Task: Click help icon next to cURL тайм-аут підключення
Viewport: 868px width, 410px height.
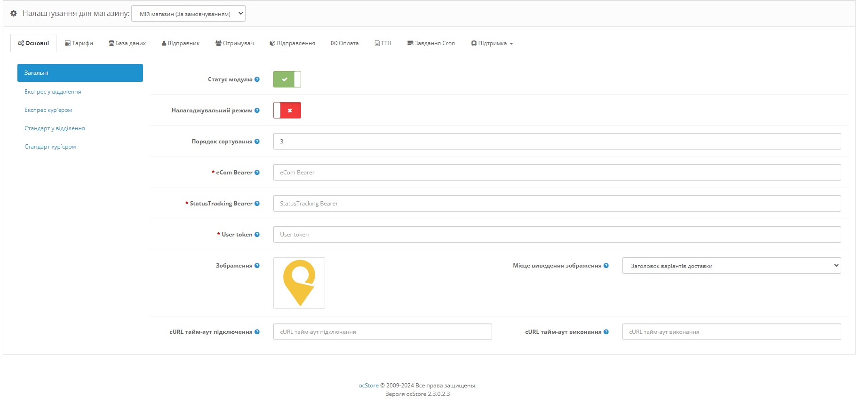Action: pyautogui.click(x=257, y=332)
